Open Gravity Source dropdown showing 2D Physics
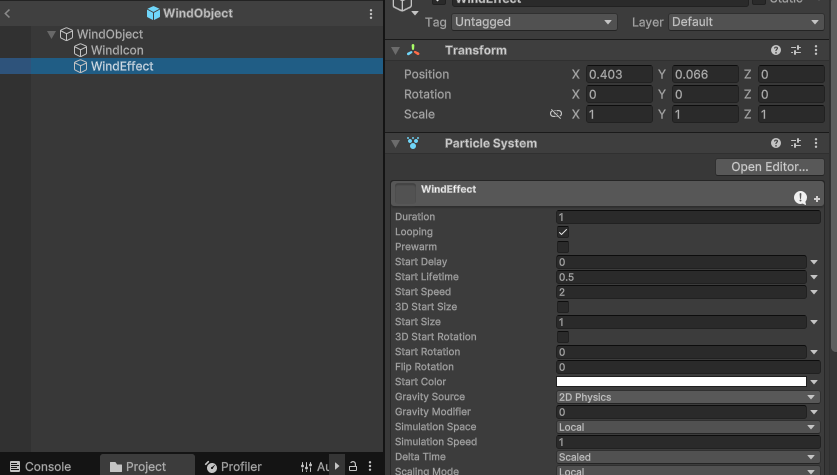The image size is (837, 475). 688,397
